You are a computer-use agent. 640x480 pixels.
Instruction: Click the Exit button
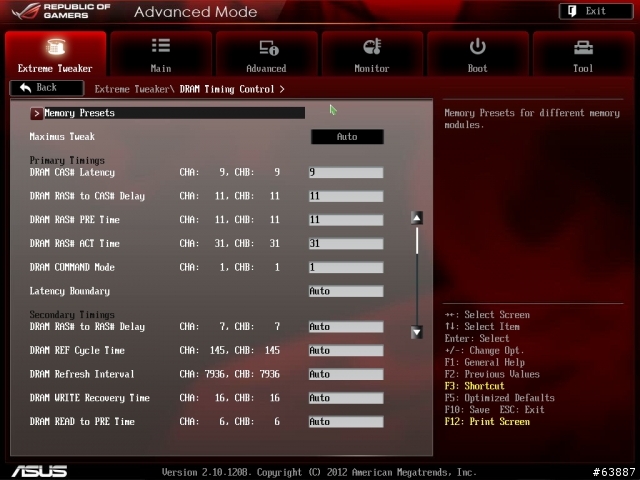[x=596, y=11]
